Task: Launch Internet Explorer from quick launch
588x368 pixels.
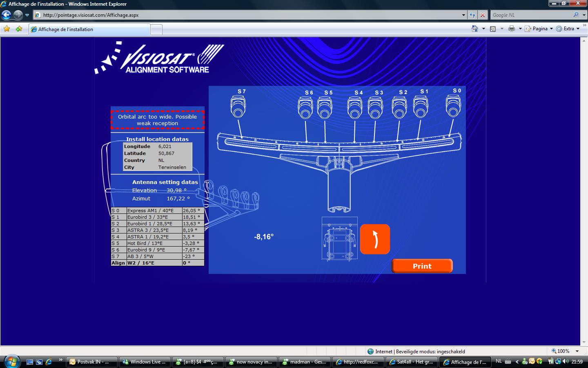Action: 49,362
